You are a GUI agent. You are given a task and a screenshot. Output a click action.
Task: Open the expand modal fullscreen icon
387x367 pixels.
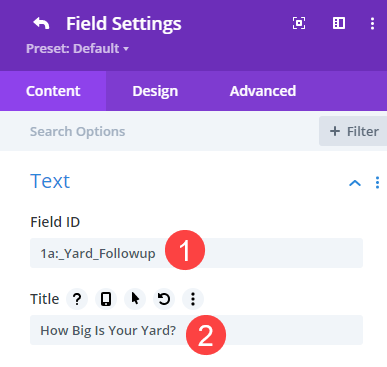[x=299, y=23]
